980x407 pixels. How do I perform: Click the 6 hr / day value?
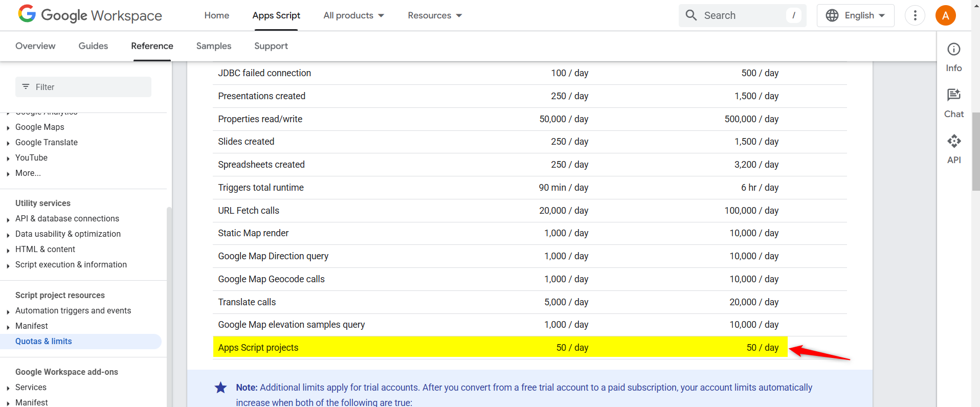tap(760, 188)
